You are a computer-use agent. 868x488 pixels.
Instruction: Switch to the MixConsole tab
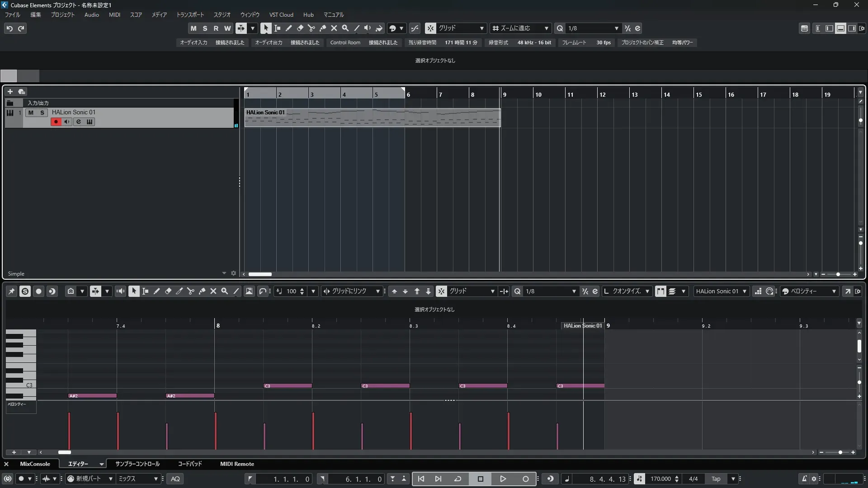(x=35, y=464)
